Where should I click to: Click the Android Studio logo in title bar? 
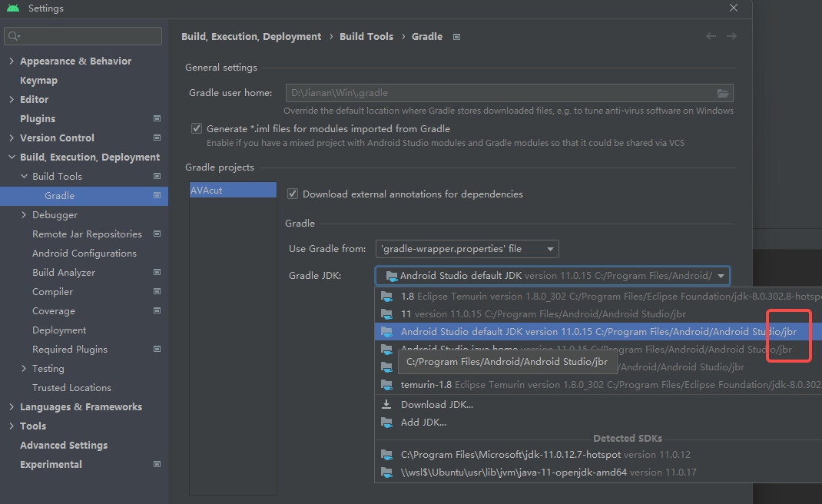point(13,8)
